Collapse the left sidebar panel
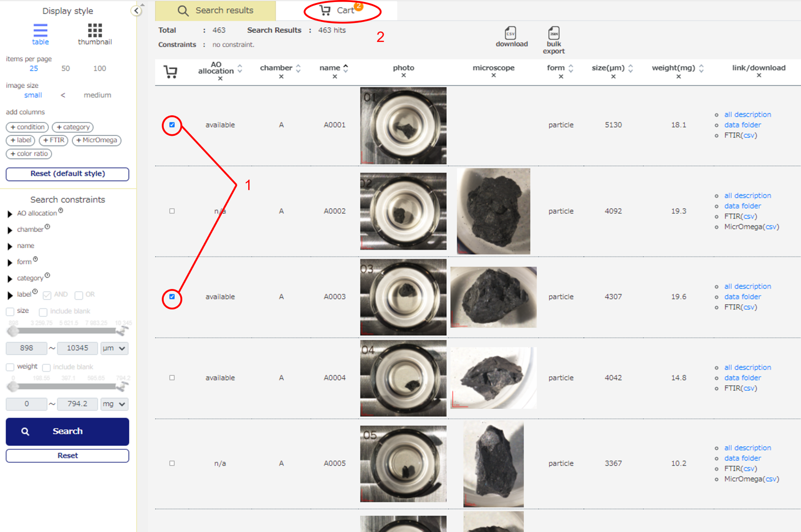Image resolution: width=801 pixels, height=532 pixels. 136,10
